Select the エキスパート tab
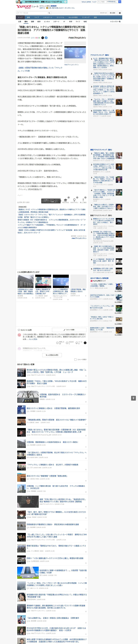The width and height of the screenshot is (138, 644). [48, 17]
